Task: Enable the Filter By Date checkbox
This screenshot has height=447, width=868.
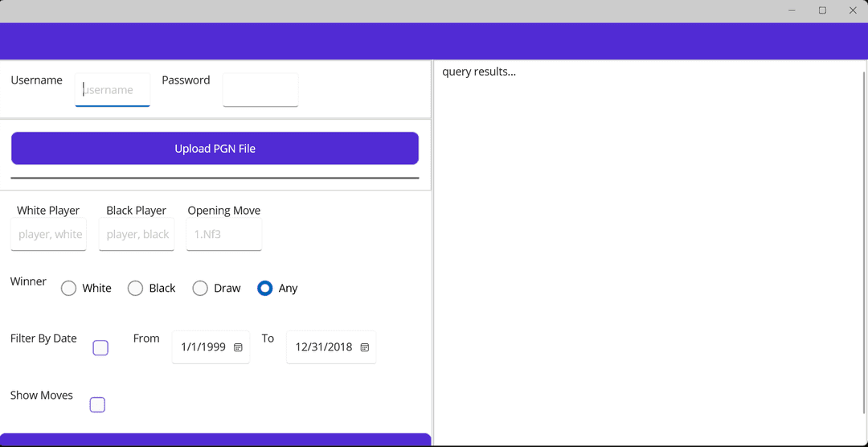Action: tap(100, 348)
